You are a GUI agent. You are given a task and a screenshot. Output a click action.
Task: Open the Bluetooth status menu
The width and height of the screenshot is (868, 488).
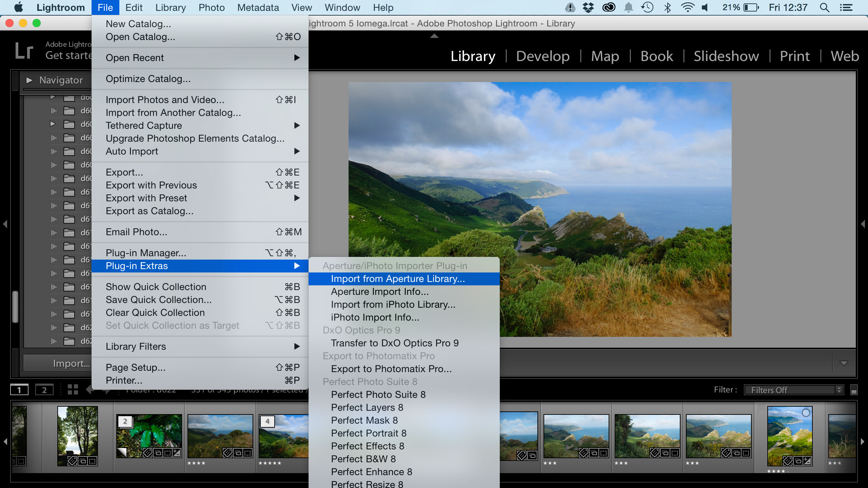pyautogui.click(x=667, y=7)
